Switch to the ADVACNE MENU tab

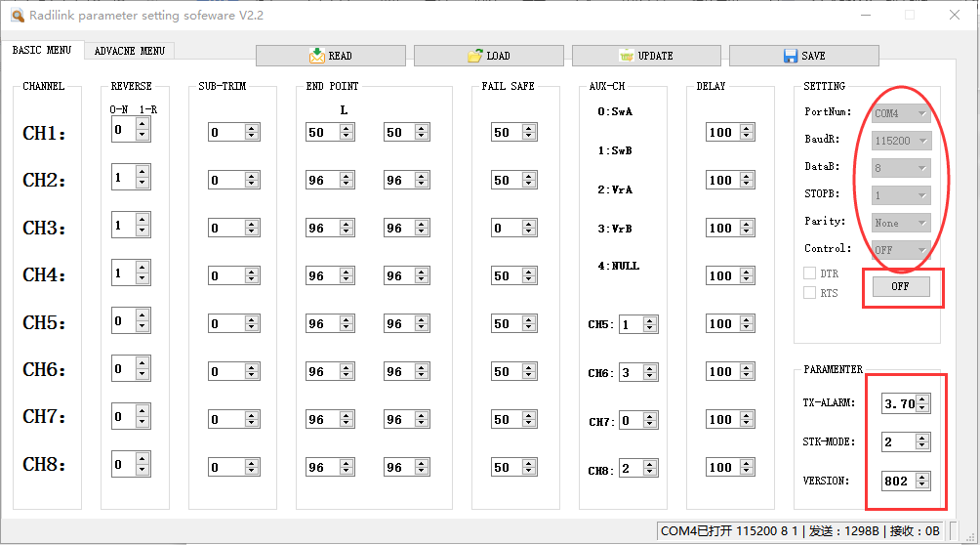130,51
